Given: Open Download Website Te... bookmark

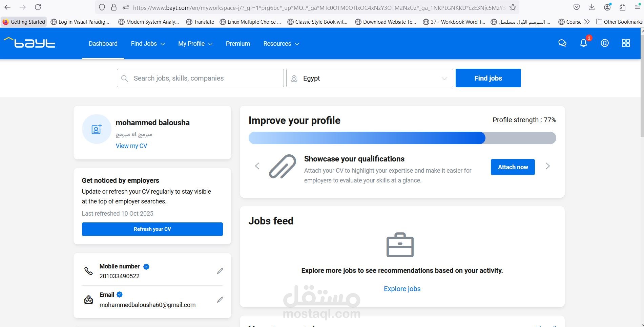Looking at the screenshot, I should click(x=386, y=22).
